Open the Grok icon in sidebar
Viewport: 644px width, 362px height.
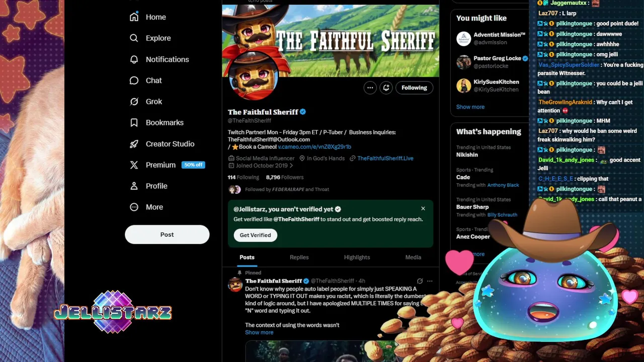tap(134, 102)
